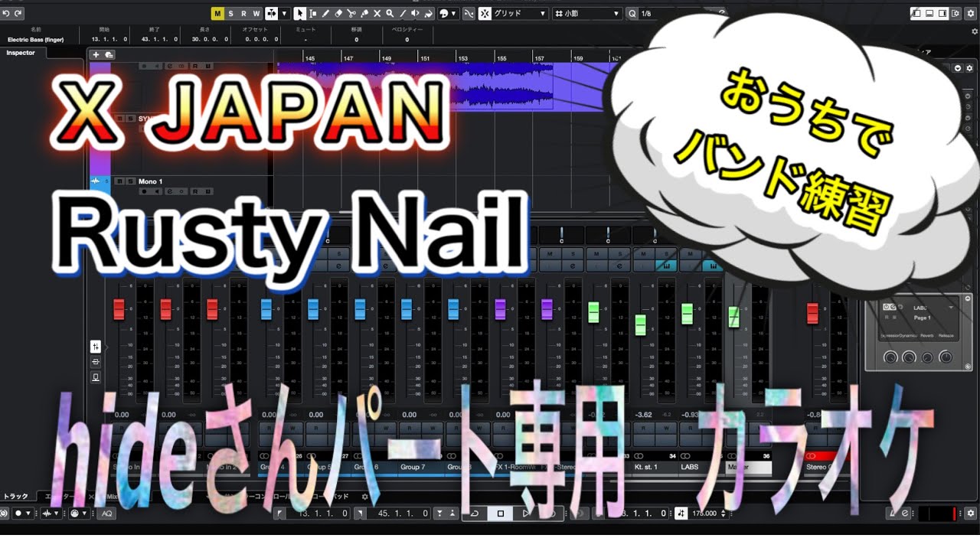Screen dimensions: 980x551
Task: Toggle global Mute M state button
Action: [217, 13]
